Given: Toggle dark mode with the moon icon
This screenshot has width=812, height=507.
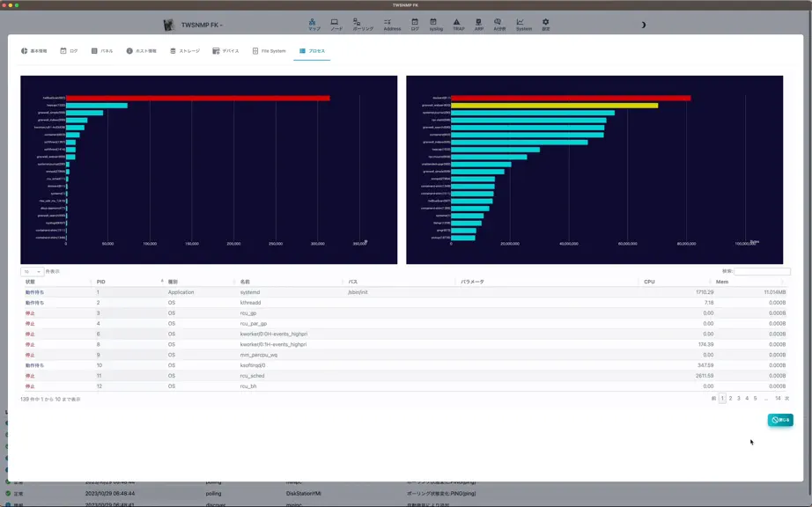Looking at the screenshot, I should point(643,25).
